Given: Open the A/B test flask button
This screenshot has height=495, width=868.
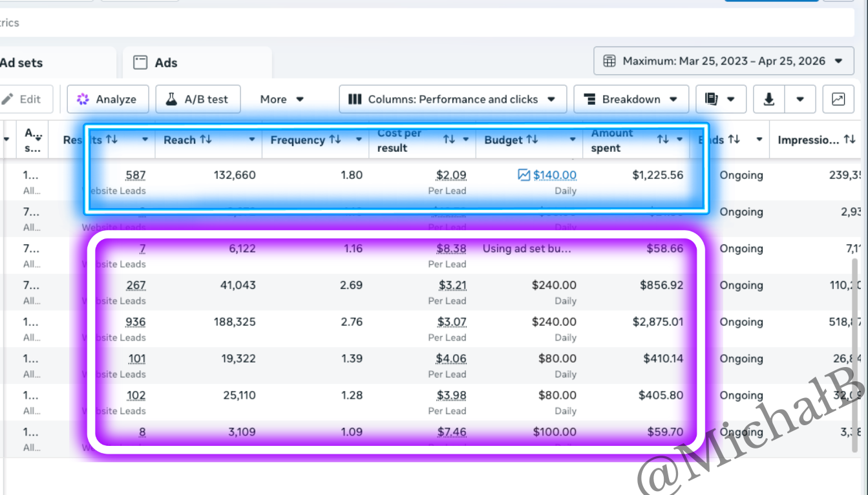Looking at the screenshot, I should pos(198,100).
